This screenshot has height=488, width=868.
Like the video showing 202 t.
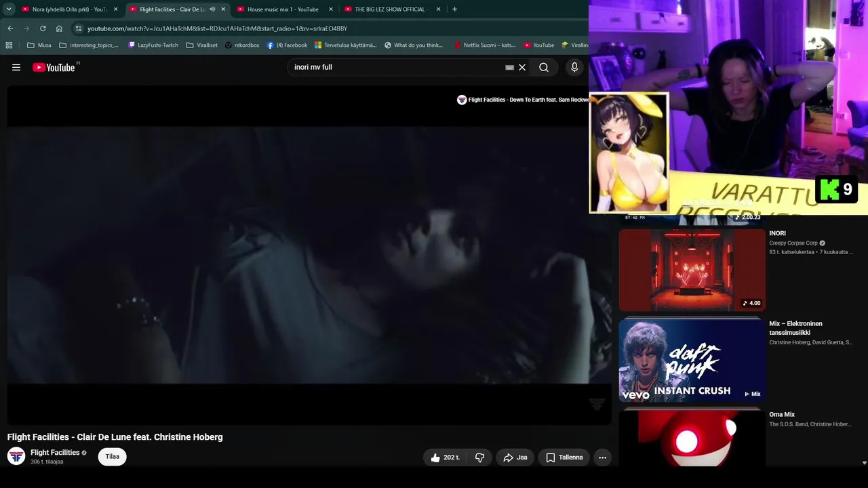444,457
